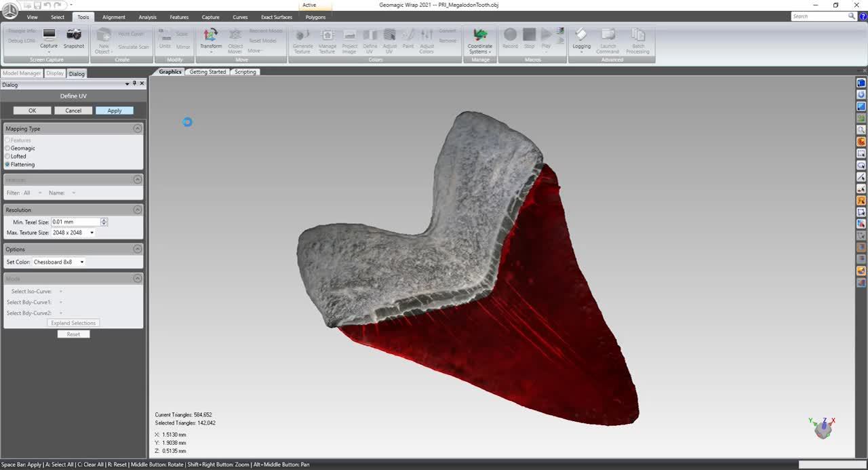Open Coordinate Systems in the ribbon

pyautogui.click(x=480, y=35)
